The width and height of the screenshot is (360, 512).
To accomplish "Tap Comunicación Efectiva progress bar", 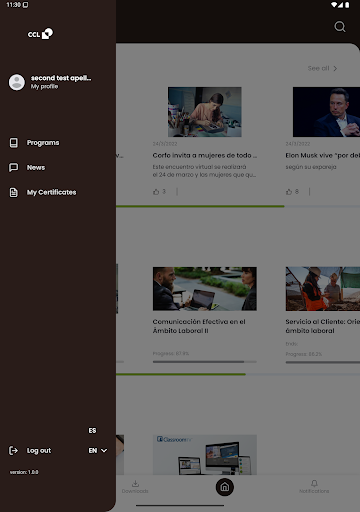I will (x=205, y=362).
